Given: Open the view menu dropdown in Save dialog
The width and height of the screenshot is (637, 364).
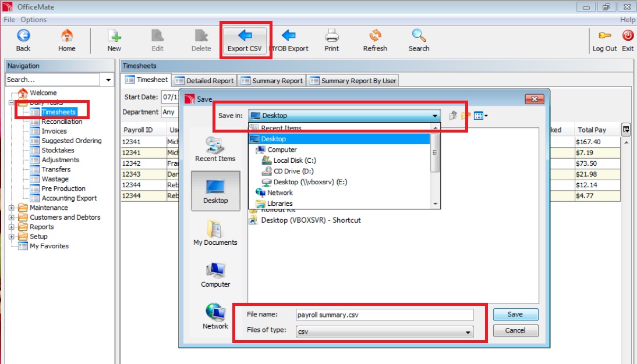Looking at the screenshot, I should [480, 116].
